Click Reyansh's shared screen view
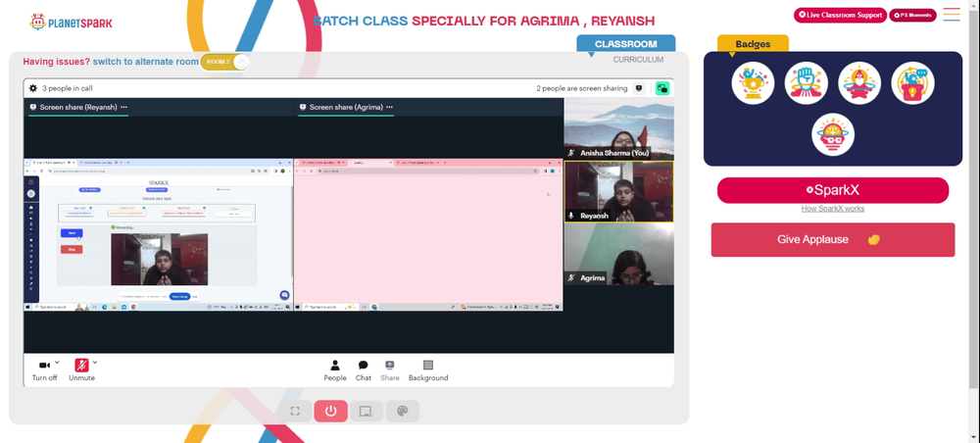The width and height of the screenshot is (980, 443). pos(158,234)
